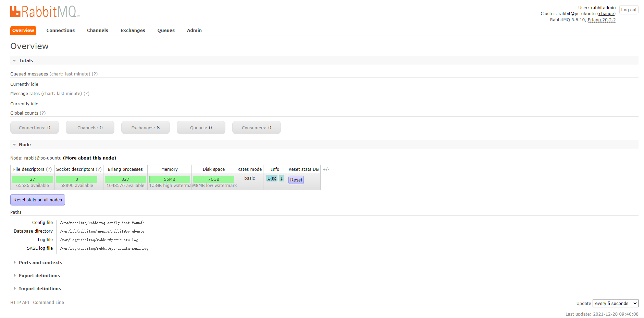Click Queued messages chart range link

coord(70,74)
